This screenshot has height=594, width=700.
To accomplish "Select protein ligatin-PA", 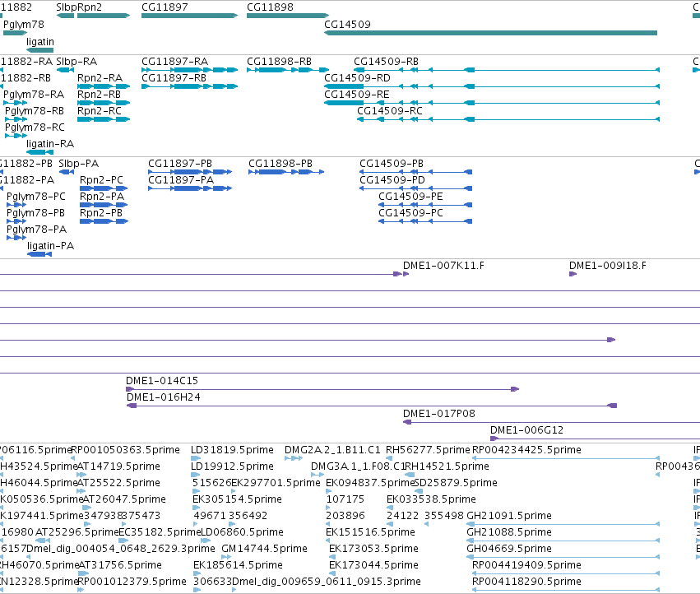I will tap(50, 246).
